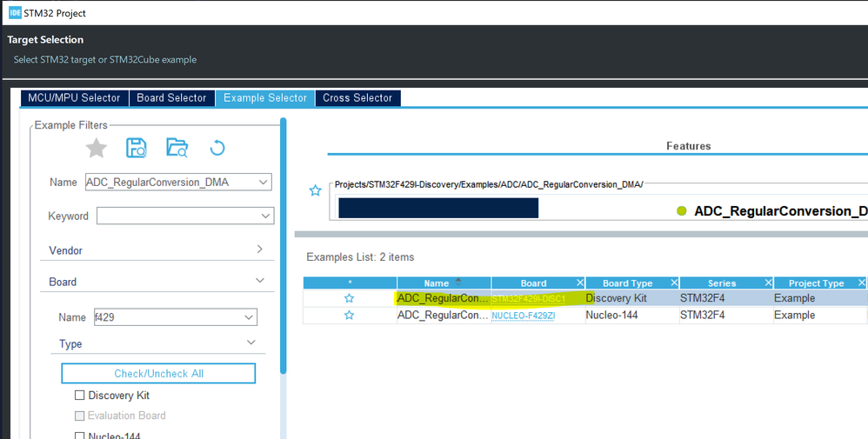Select ADC_RegularCon... name in the Discovery Kit row
Viewport: 868px width, 439px height.
point(444,298)
